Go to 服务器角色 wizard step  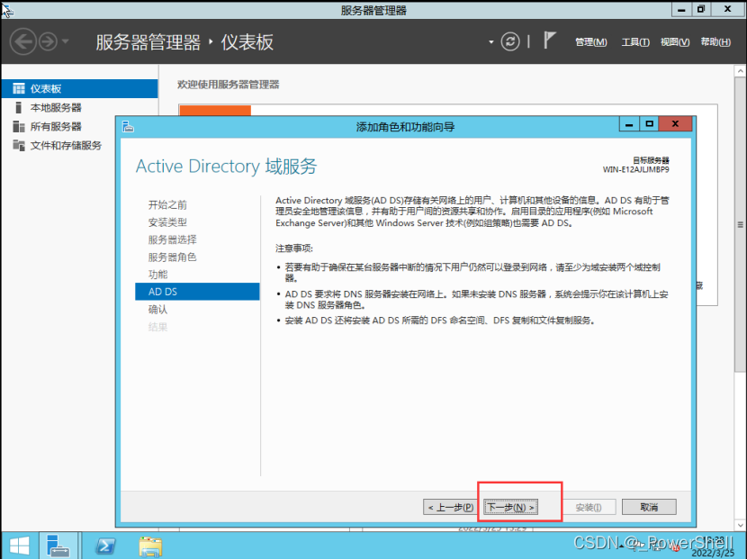click(x=172, y=257)
